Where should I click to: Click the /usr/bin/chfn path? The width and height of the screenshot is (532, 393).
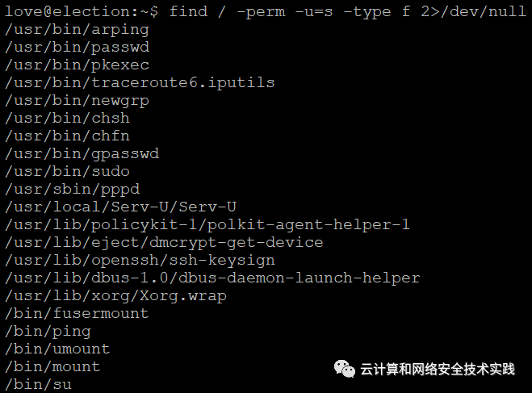pos(67,136)
